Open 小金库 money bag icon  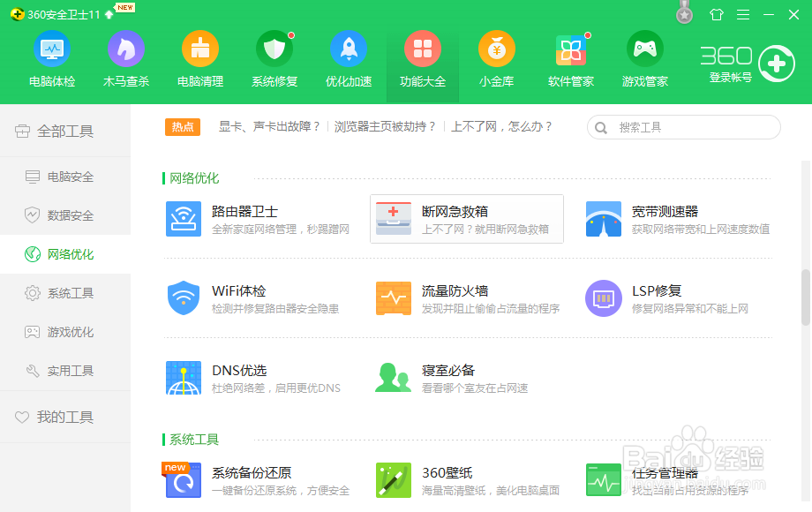497,49
